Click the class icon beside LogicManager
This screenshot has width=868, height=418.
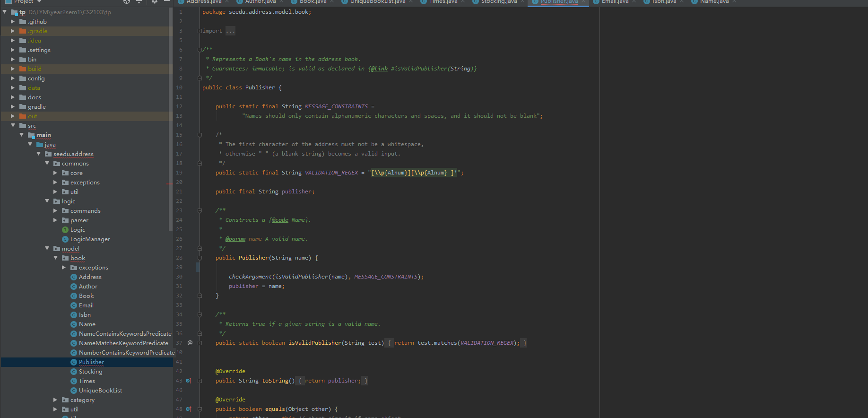(x=65, y=239)
